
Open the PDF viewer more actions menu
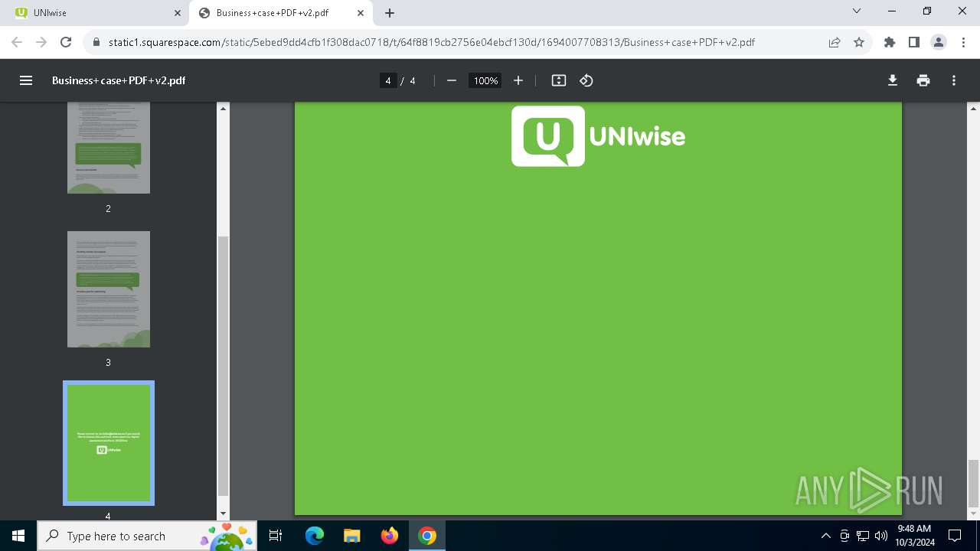pyautogui.click(x=954, y=80)
